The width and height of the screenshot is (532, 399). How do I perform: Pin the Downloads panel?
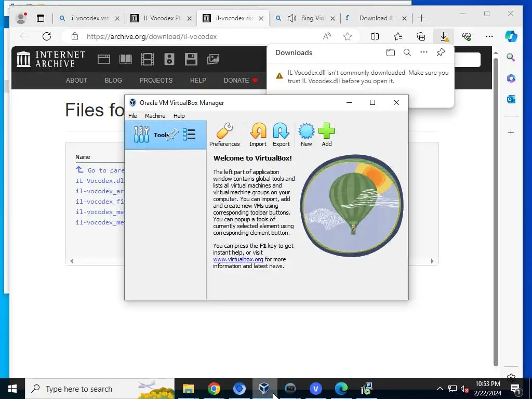point(441,52)
